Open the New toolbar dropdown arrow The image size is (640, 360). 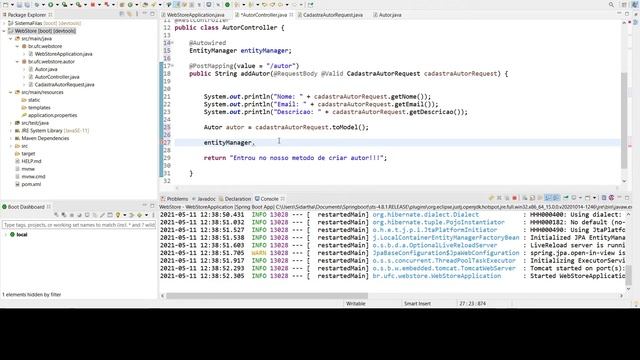click(12, 4)
